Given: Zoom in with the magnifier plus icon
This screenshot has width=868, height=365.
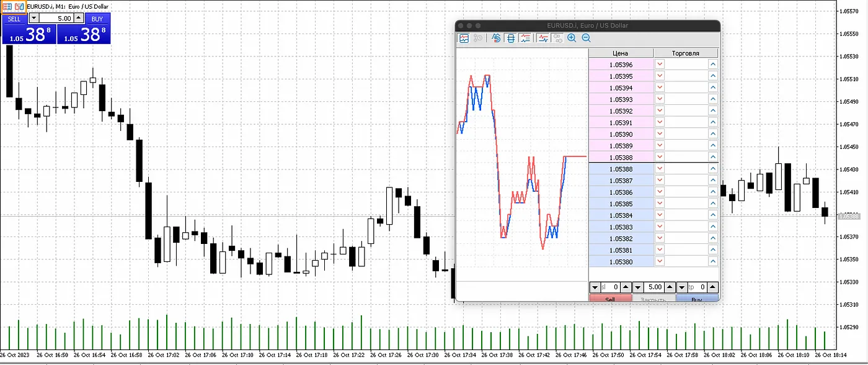Looking at the screenshot, I should coord(572,38).
